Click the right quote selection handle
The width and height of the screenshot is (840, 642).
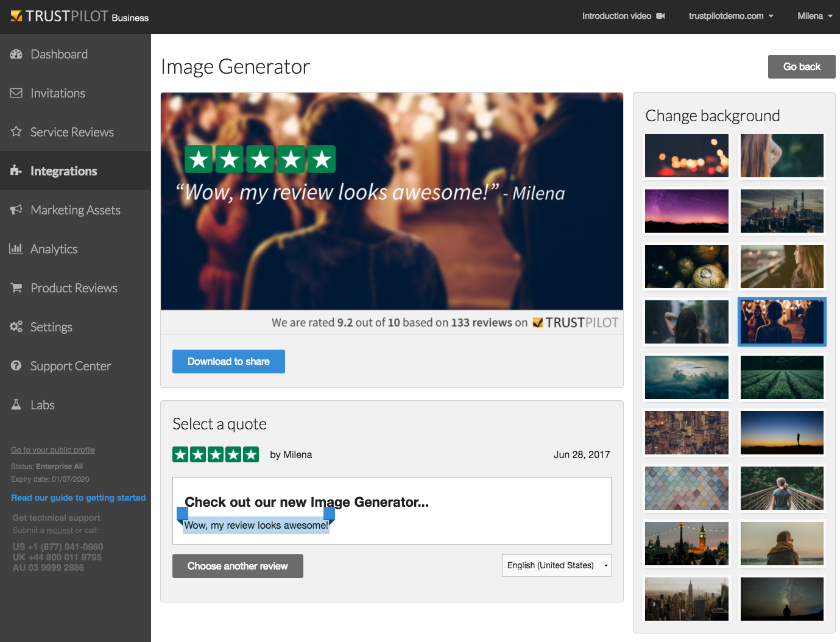tap(330, 515)
